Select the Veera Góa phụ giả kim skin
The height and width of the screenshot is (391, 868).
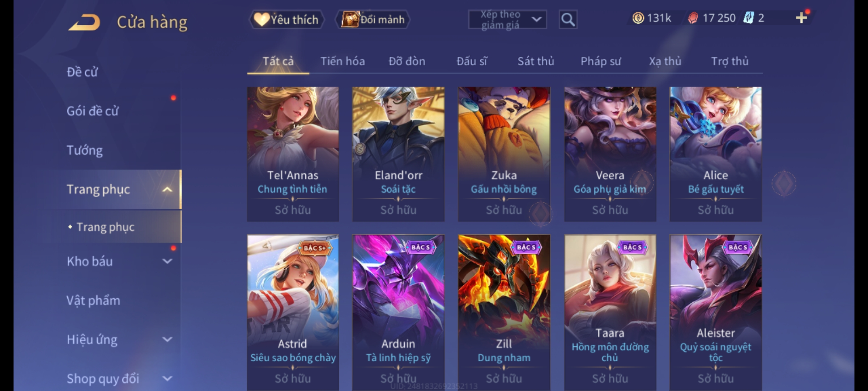[610, 154]
